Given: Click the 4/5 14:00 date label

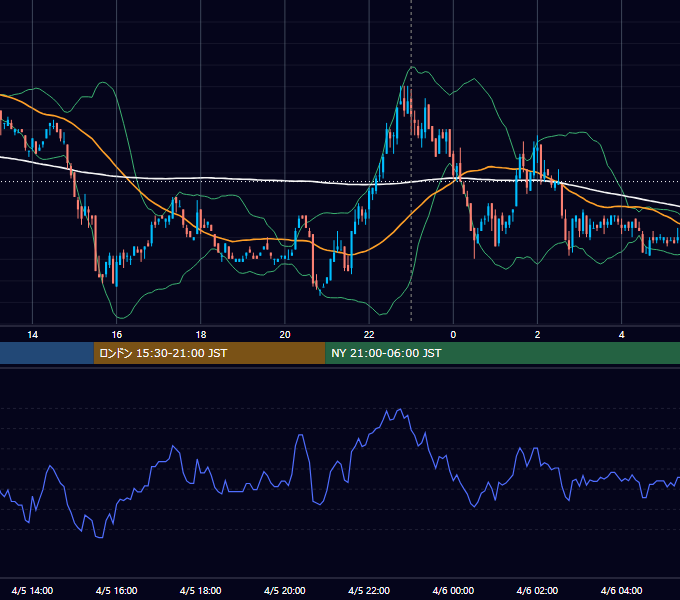Looking at the screenshot, I should pos(33,590).
